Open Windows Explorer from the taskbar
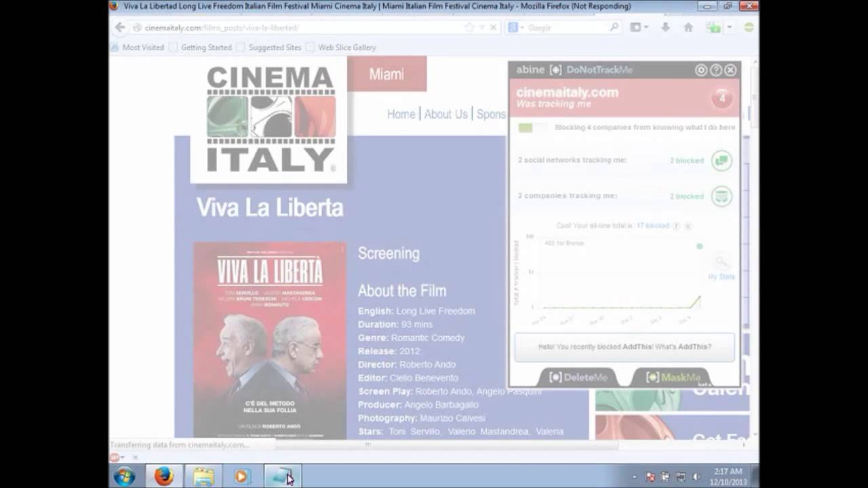The height and width of the screenshot is (488, 868). tap(203, 476)
